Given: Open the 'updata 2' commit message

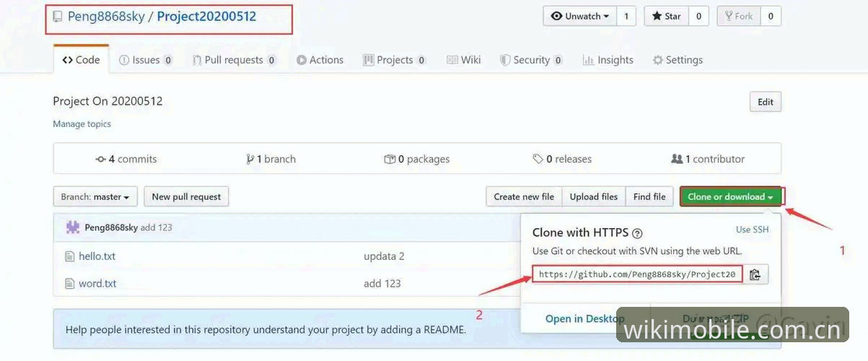Looking at the screenshot, I should [384, 256].
